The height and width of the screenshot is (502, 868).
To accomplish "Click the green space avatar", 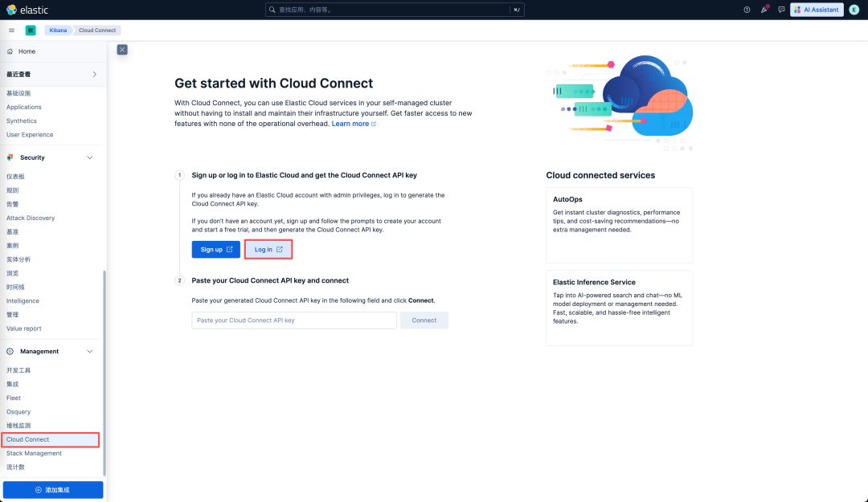I will (31, 31).
